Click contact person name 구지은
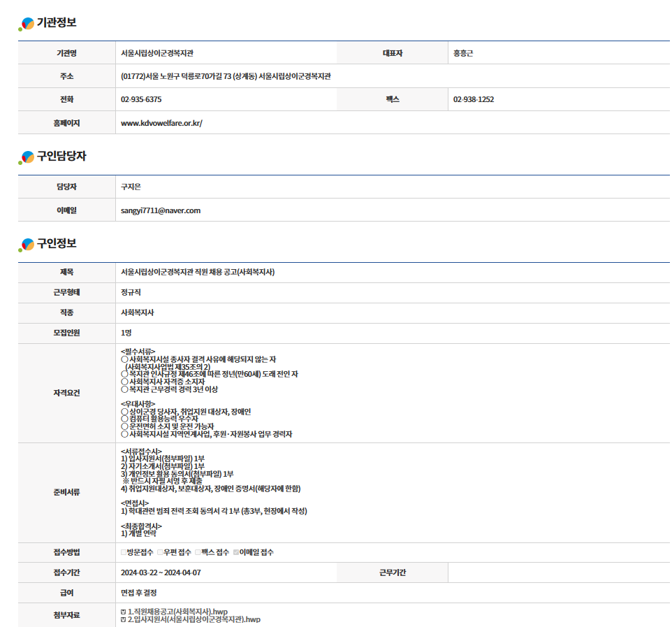Image resolution: width=672 pixels, height=627 pixels. pyautogui.click(x=131, y=187)
